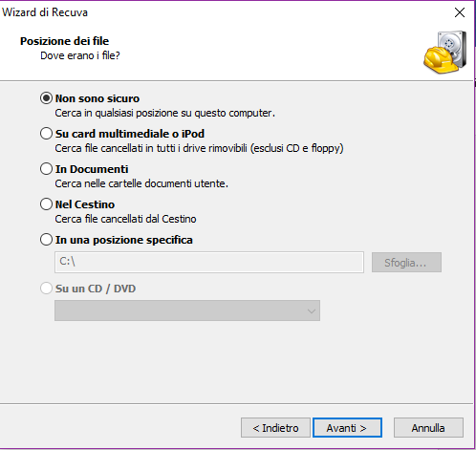Cancel the wizard with "Annulla"

click(x=428, y=428)
